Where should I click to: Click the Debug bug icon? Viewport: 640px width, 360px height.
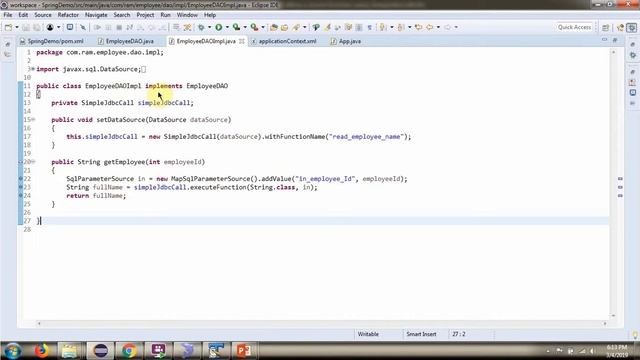click(x=201, y=27)
